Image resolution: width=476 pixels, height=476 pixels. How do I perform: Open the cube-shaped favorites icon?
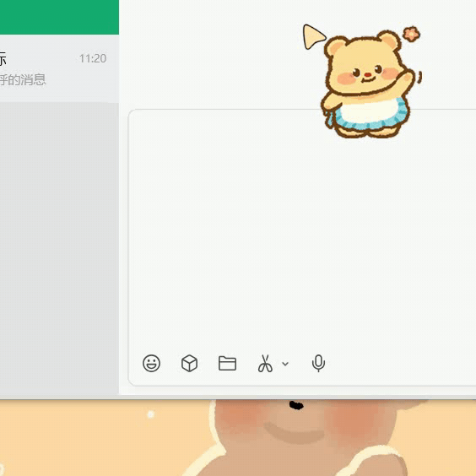(x=189, y=363)
